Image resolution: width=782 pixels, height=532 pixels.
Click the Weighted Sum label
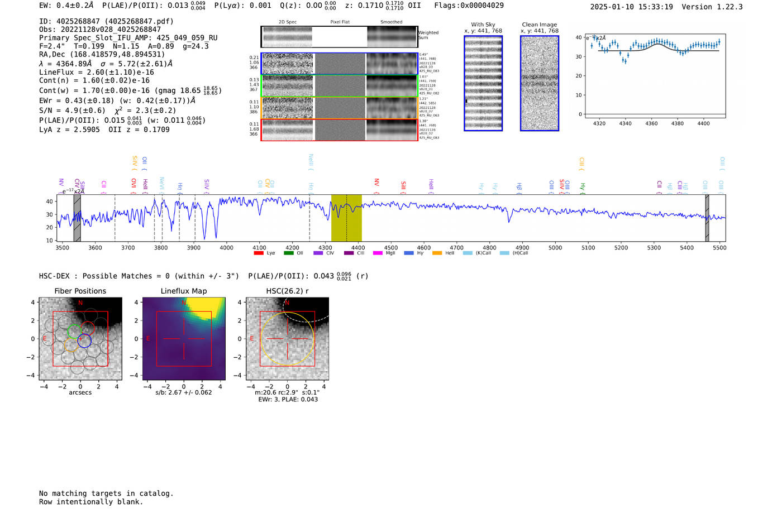pyautogui.click(x=428, y=35)
